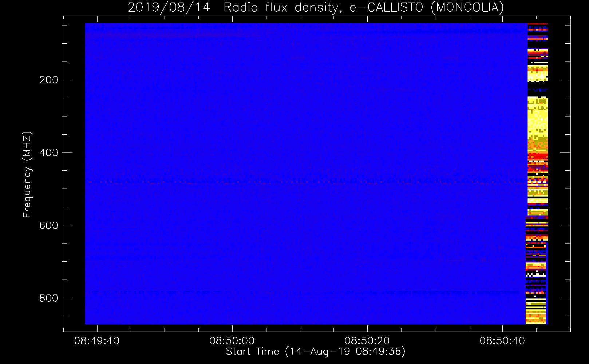Click the '08:49:40' time tick label
Image resolution: width=589 pixels, height=364 pixels.
point(97,341)
